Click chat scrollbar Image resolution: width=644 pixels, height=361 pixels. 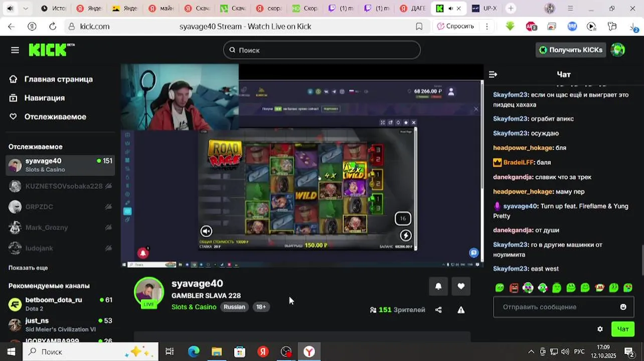click(x=642, y=260)
